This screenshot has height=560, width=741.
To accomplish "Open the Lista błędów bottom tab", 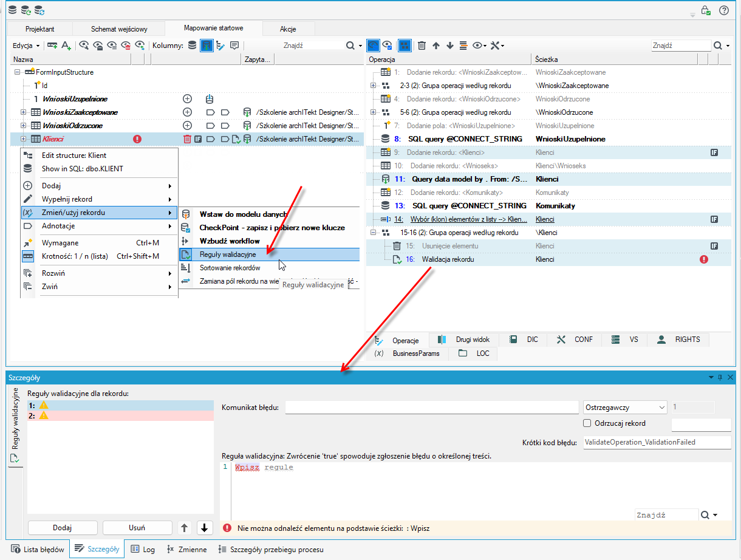I will click(x=38, y=550).
